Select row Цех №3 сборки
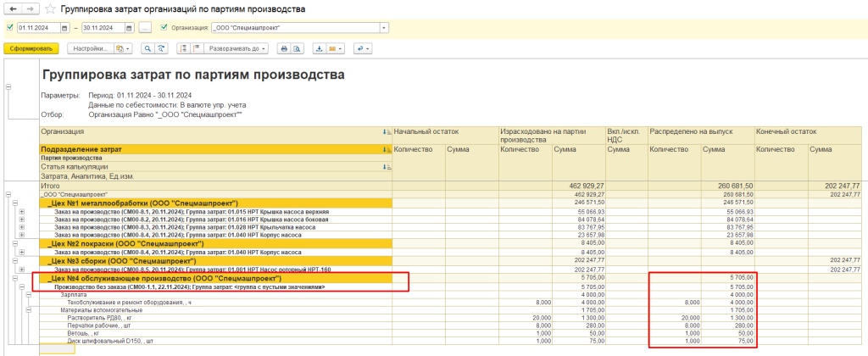The width and height of the screenshot is (868, 356). [x=216, y=261]
